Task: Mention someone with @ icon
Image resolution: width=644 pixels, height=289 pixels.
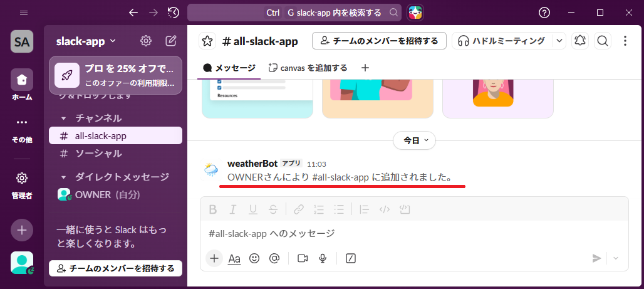Action: coord(274,258)
